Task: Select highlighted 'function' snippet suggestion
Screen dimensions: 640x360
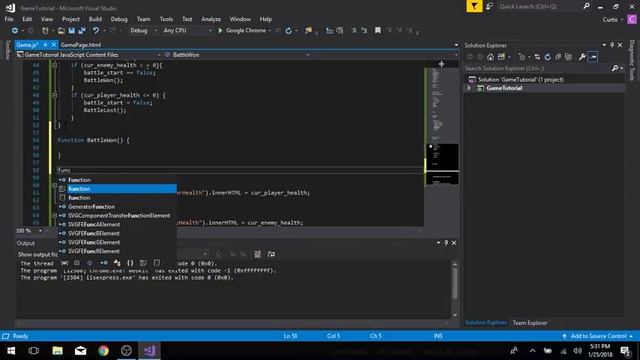Action: (x=118, y=189)
